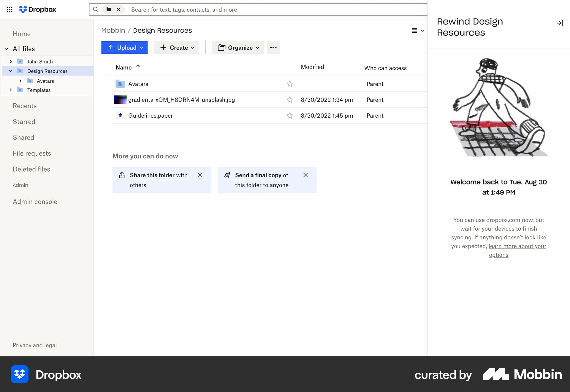Open the Create dropdown menu
Screen dimensions: 570x392
[x=176, y=48]
